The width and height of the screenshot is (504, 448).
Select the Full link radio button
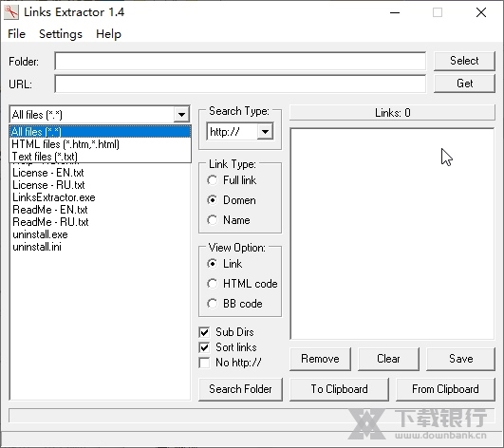pos(232,180)
